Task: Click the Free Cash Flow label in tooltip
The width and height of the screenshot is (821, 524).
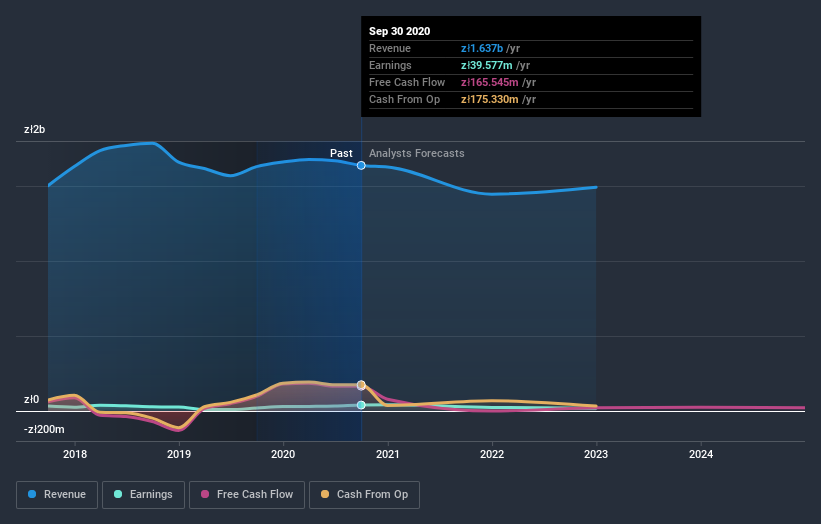Action: point(407,82)
